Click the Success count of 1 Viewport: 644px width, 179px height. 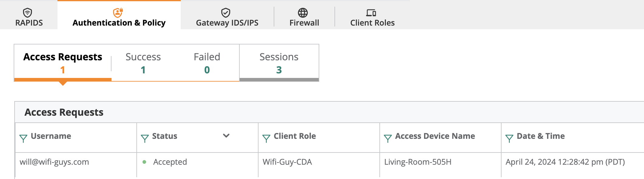(143, 70)
